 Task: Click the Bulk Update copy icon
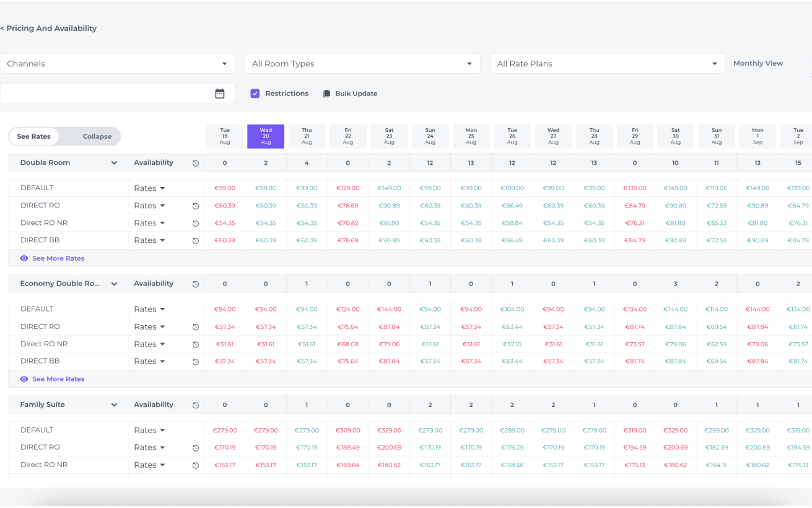pyautogui.click(x=326, y=94)
